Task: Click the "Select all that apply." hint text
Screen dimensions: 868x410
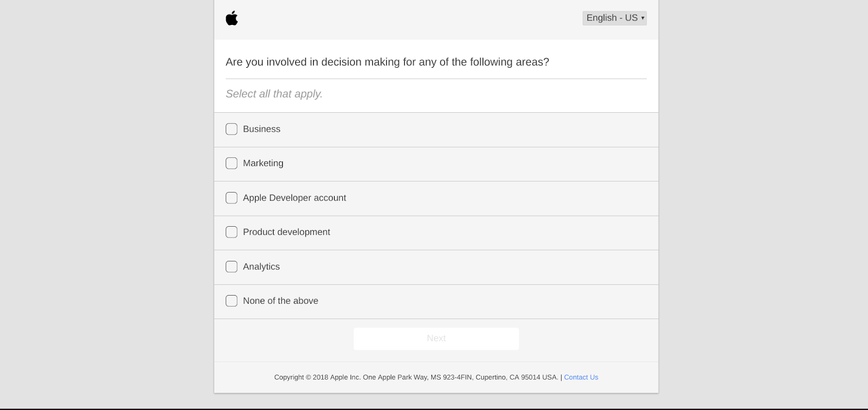Action: (274, 94)
